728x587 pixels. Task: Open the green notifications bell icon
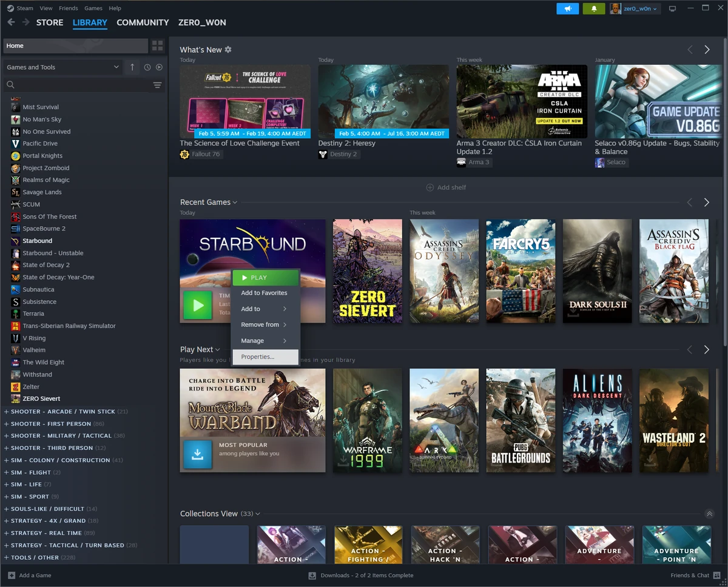click(593, 8)
